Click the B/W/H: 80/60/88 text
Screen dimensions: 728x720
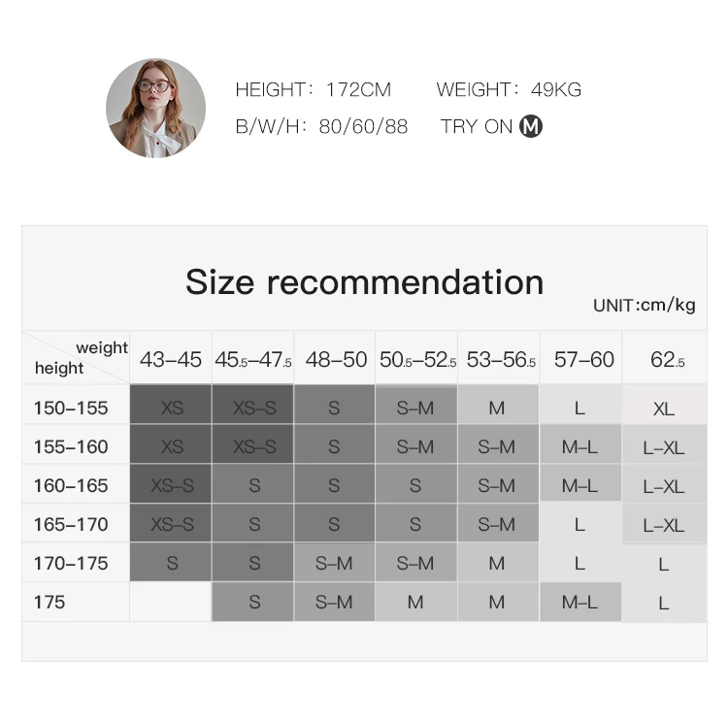coord(321,126)
